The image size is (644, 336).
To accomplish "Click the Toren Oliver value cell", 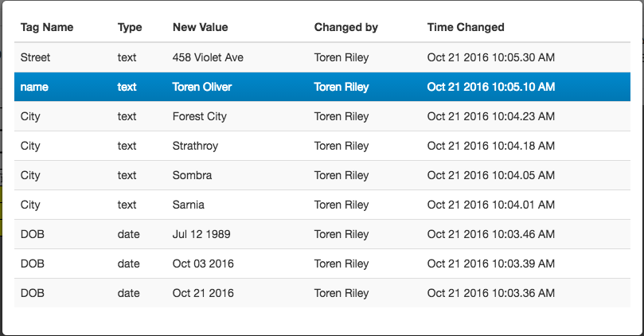I will [x=202, y=87].
